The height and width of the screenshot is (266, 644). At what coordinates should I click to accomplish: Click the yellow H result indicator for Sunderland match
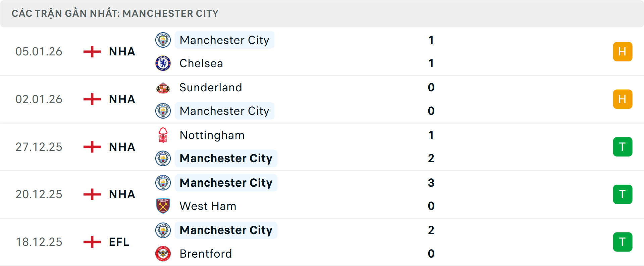click(x=623, y=99)
